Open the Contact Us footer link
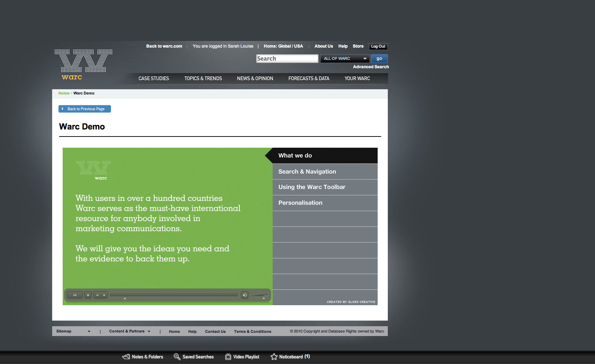The image size is (595, 364). click(x=215, y=331)
